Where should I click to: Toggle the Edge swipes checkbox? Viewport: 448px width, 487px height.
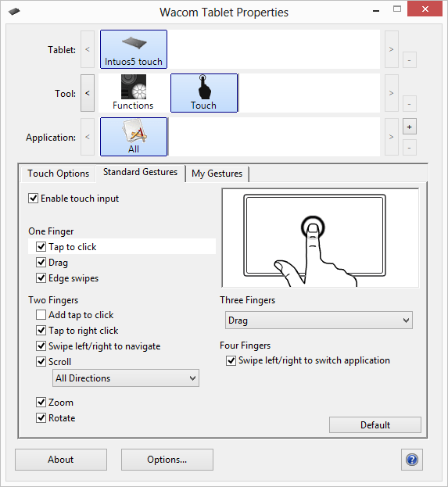coord(41,278)
